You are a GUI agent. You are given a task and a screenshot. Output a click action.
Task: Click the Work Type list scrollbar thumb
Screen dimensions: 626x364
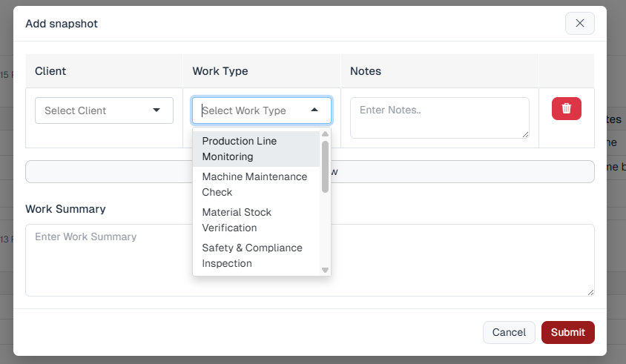325,167
